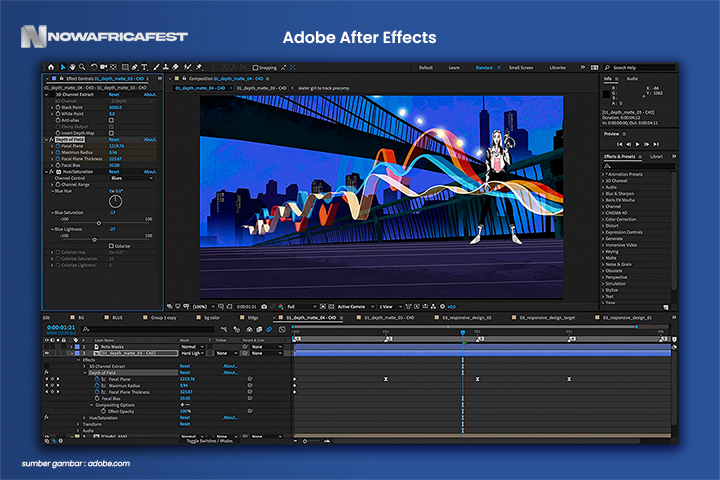The image size is (720, 480).
Task: Open the Normal mode dropdown for Roto Masks
Action: pos(192,347)
